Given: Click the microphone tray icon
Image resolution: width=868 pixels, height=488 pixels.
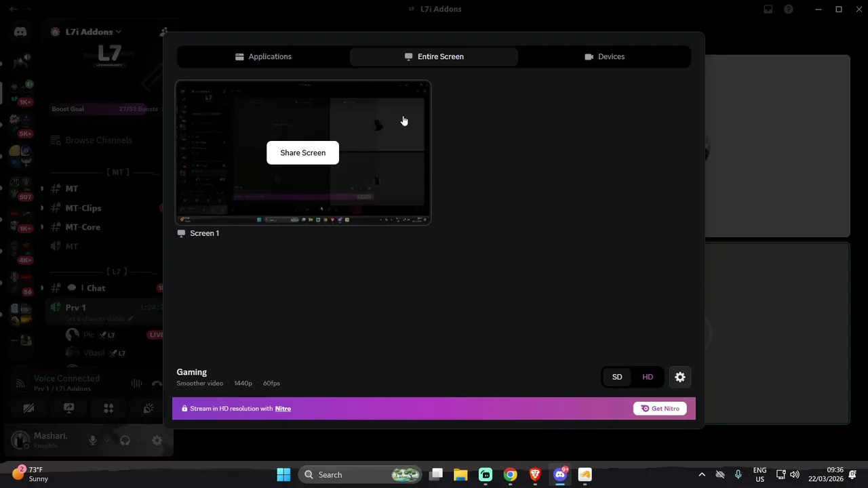Looking at the screenshot, I should 738,474.
